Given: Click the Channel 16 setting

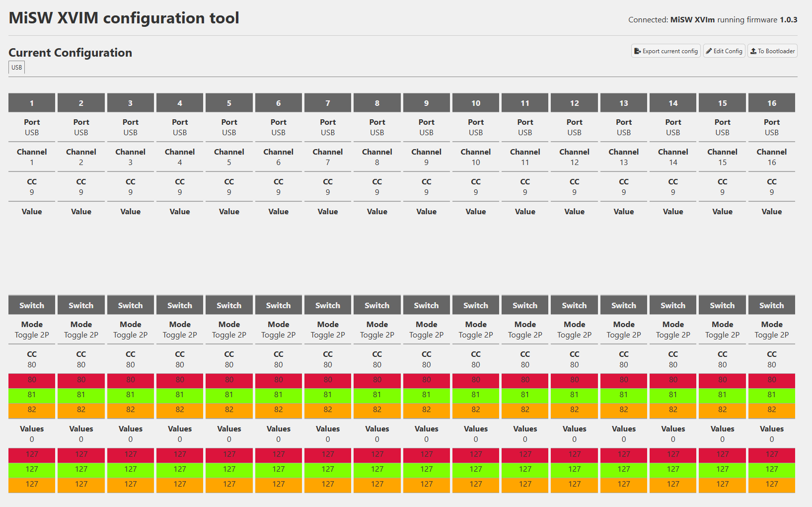Looking at the screenshot, I should [x=772, y=157].
